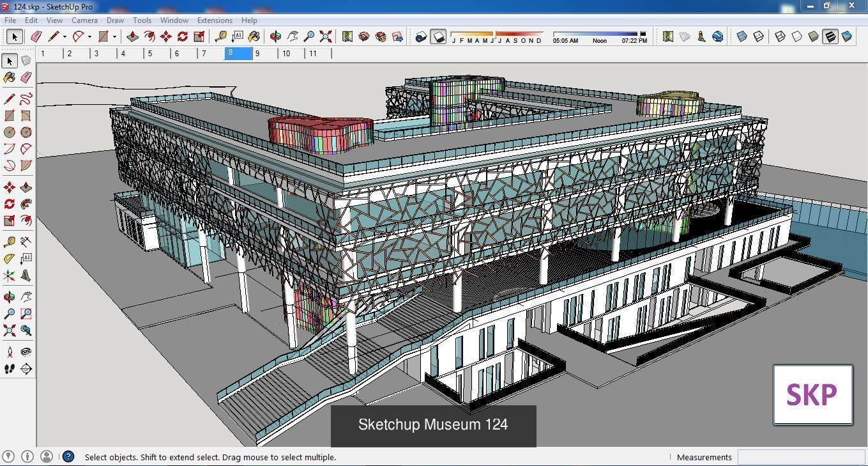Viewport: 868px width, 466px height.
Task: Switch to scene tab 1
Action: (50, 54)
